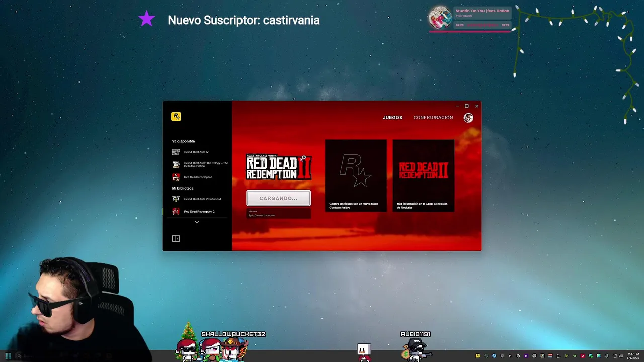Open the CONFIGURACIÓN tab
Screen dimensions: 644x362
pos(433,117)
